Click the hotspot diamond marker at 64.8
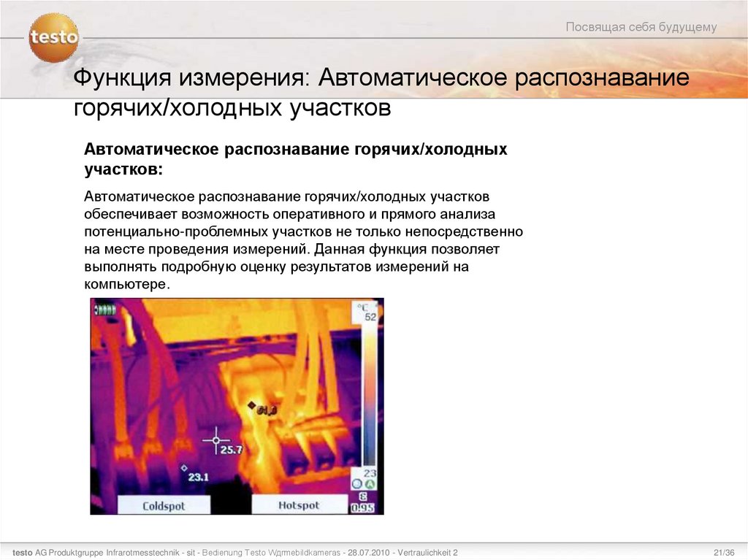The width and height of the screenshot is (748, 560). pos(251,405)
